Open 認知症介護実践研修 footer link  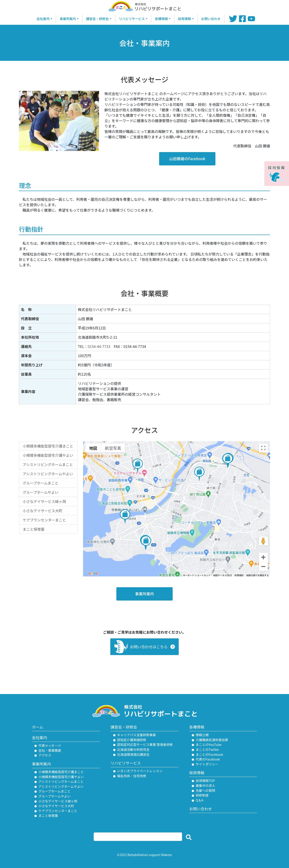click(131, 740)
